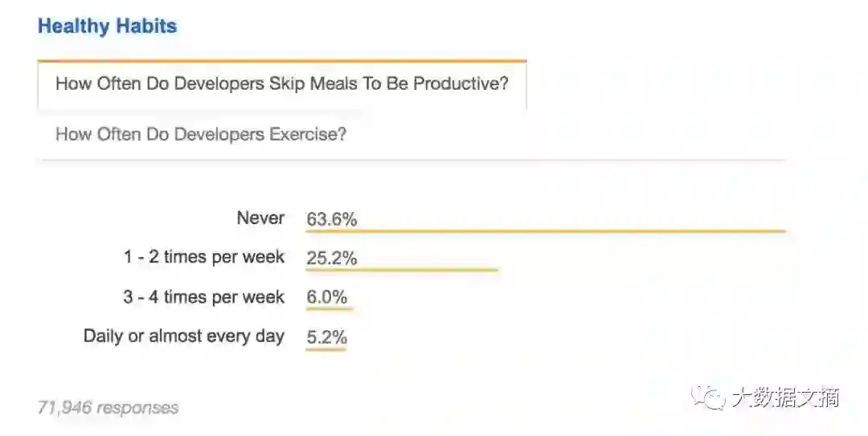Select the 71,946 responses count text

tap(108, 408)
